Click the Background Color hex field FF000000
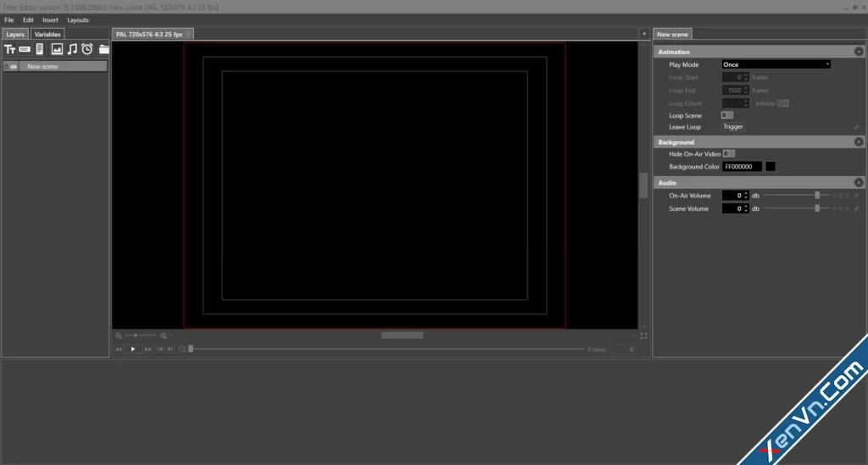Viewport: 868px width, 465px height. point(742,166)
